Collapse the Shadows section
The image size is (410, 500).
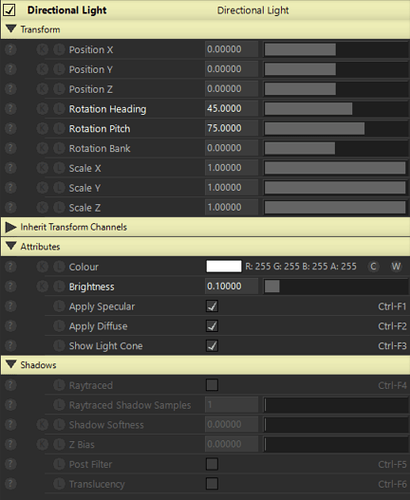point(11,365)
